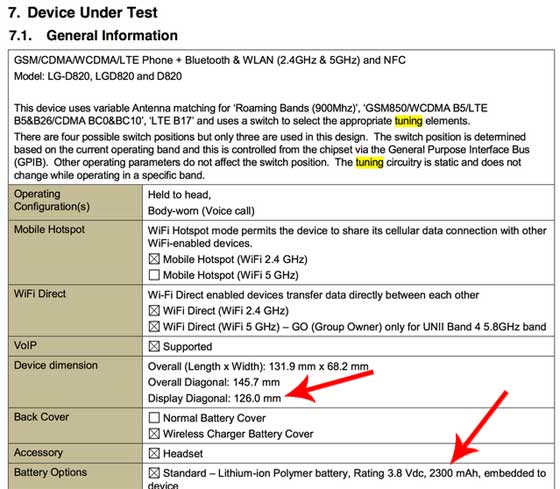Click the 'There are four possible switch positions' sentence
The image size is (560, 489).
[x=190, y=137]
